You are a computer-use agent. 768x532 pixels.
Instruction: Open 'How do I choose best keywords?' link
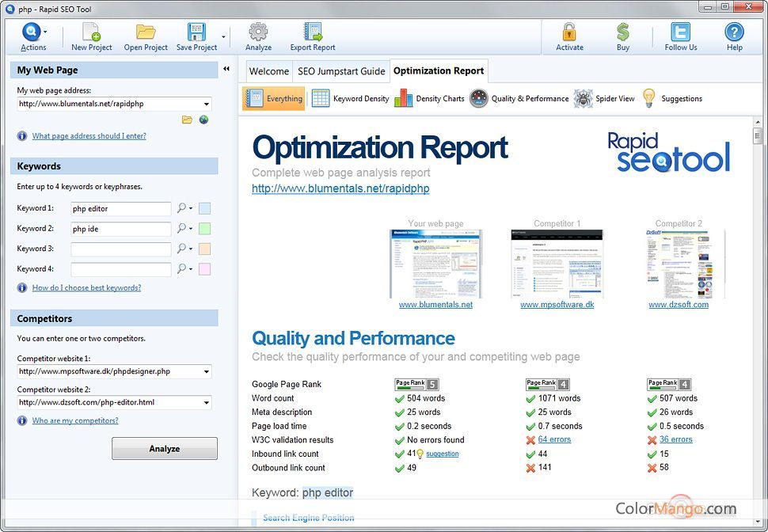click(86, 287)
